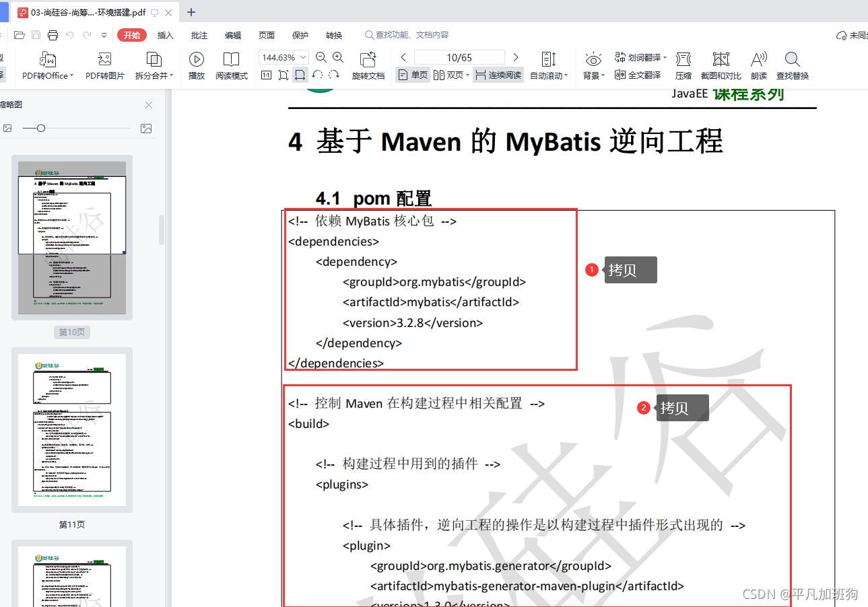Go to previous page arrow

click(x=403, y=57)
